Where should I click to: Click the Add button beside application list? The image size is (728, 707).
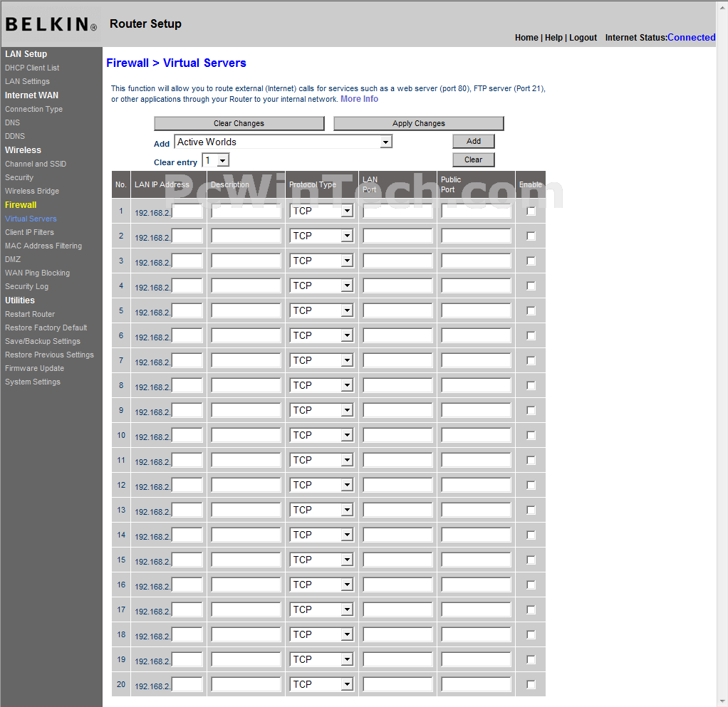click(x=474, y=141)
